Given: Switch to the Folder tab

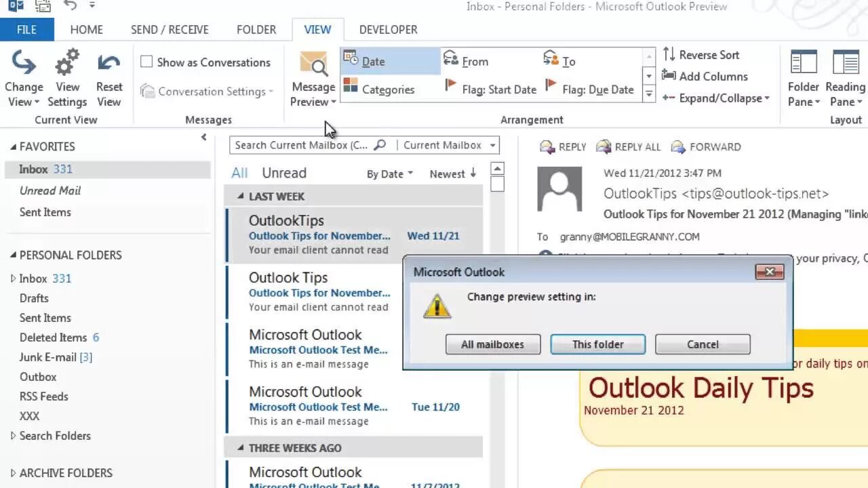Looking at the screenshot, I should [256, 30].
